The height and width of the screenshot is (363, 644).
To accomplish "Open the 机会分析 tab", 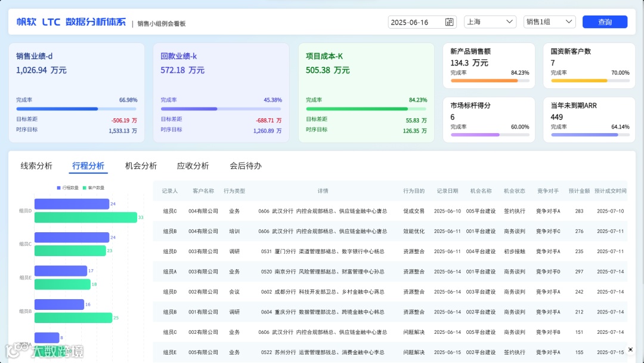I will pos(141,165).
